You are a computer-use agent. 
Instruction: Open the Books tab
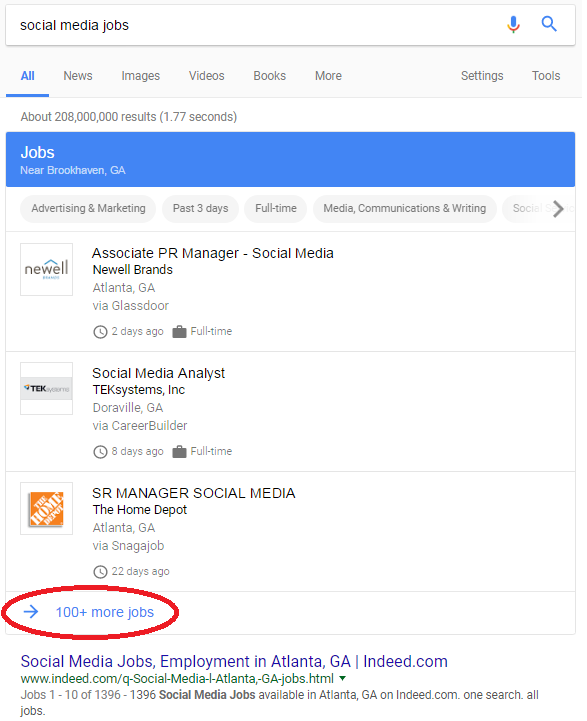click(x=269, y=76)
